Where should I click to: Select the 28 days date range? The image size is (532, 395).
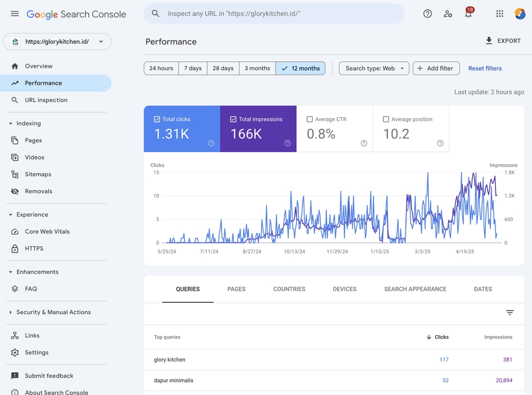point(223,68)
